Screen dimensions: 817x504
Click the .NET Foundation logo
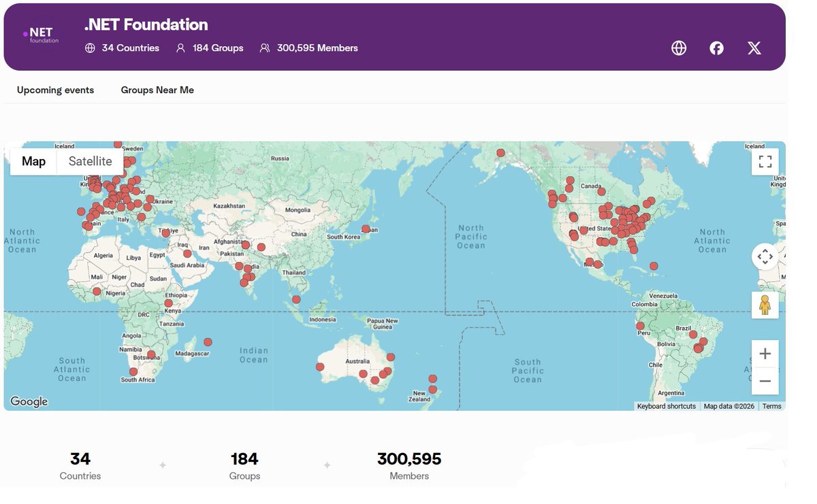point(41,36)
